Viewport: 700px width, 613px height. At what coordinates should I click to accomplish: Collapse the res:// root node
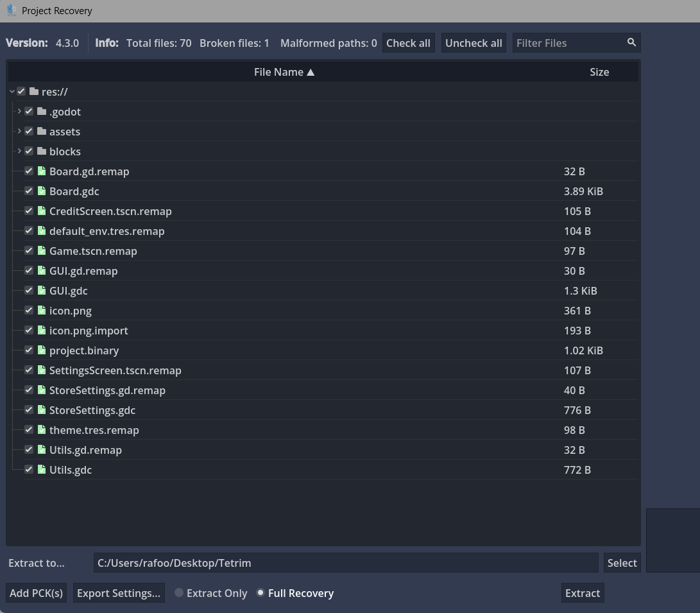[x=12, y=92]
